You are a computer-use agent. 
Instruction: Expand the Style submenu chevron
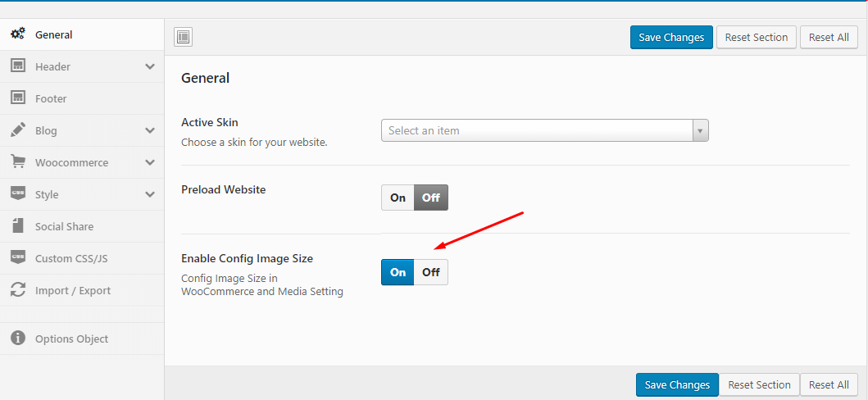coord(150,194)
